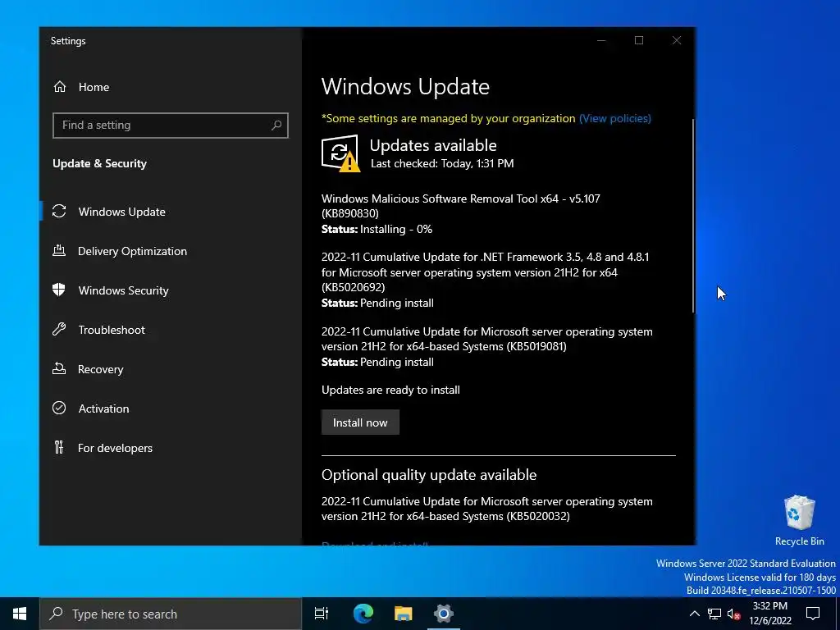Image resolution: width=840 pixels, height=630 pixels.
Task: Go to Settings Home
Action: [x=171, y=87]
